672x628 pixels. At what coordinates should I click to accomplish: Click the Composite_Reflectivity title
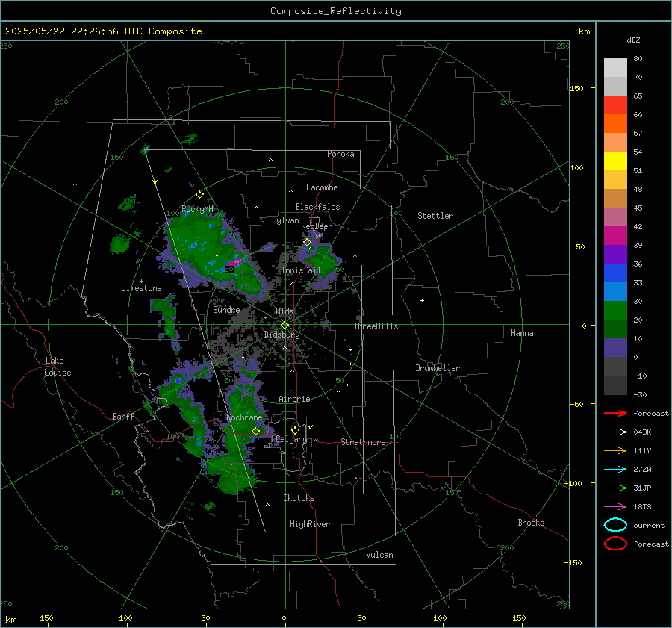336,11
